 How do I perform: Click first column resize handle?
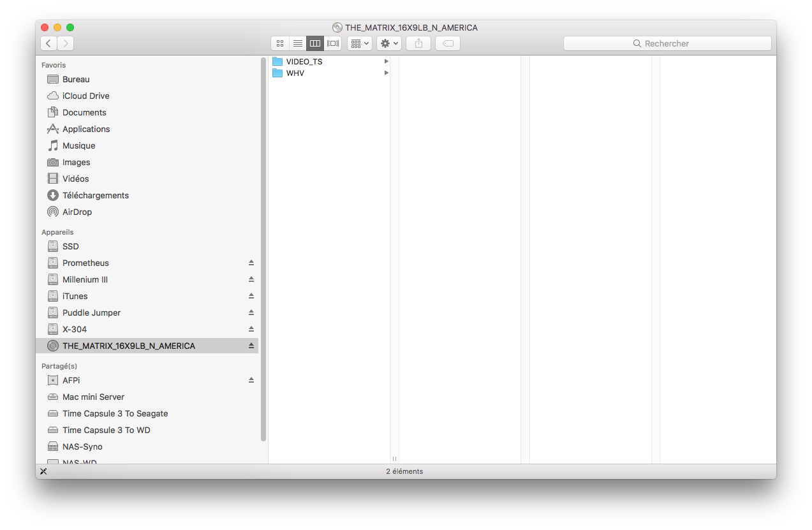394,459
